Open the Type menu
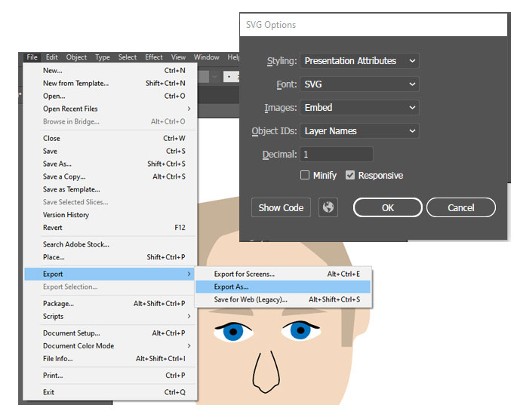Screen dimensions: 520x420 [103, 57]
